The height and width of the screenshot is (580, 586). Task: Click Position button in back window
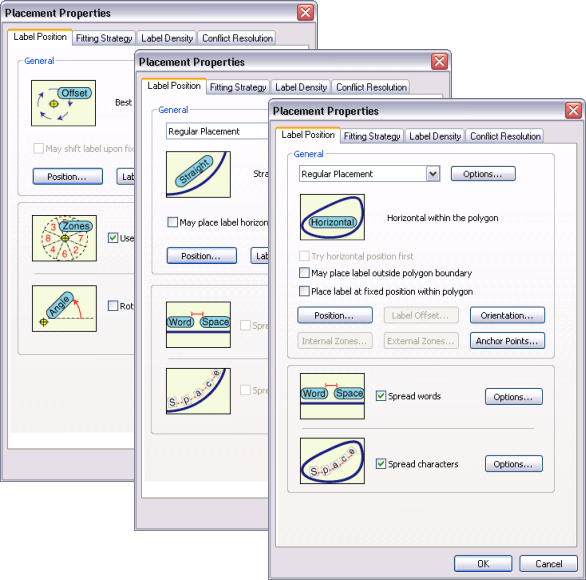pos(68,176)
